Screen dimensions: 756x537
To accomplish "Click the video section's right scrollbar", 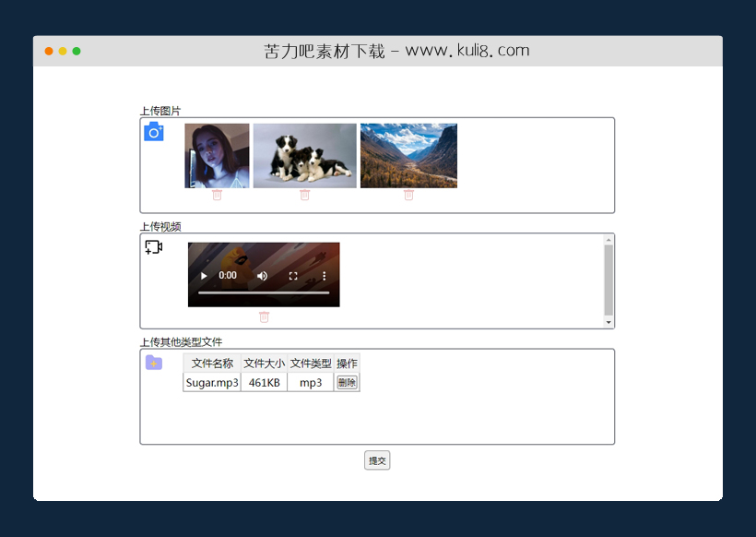I will (x=608, y=280).
